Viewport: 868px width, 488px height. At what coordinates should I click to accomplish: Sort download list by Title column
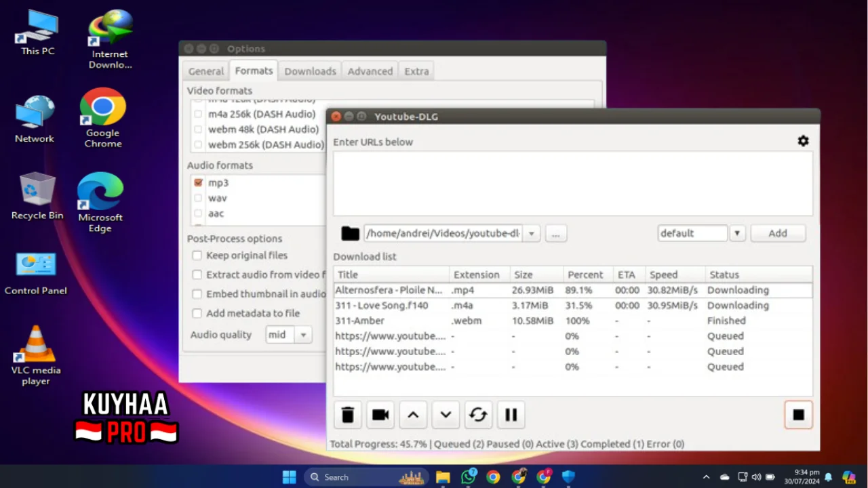391,274
